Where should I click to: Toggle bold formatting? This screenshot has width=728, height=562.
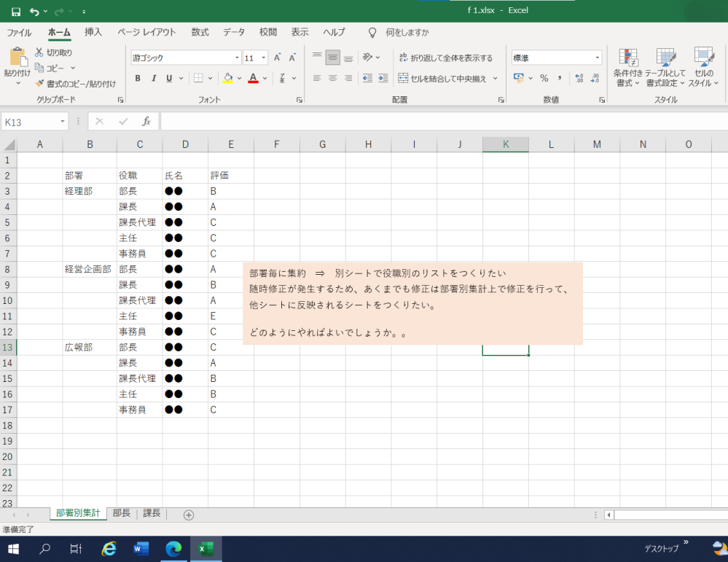click(138, 78)
